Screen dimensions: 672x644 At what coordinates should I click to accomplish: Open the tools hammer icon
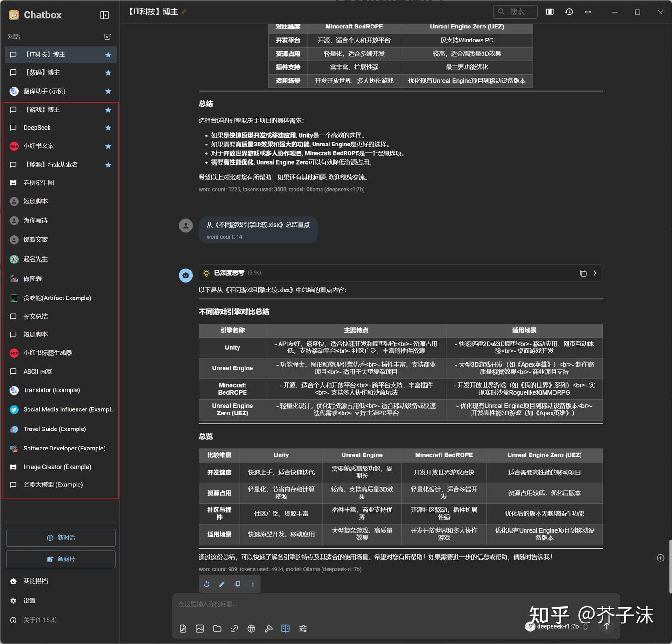tap(268, 629)
